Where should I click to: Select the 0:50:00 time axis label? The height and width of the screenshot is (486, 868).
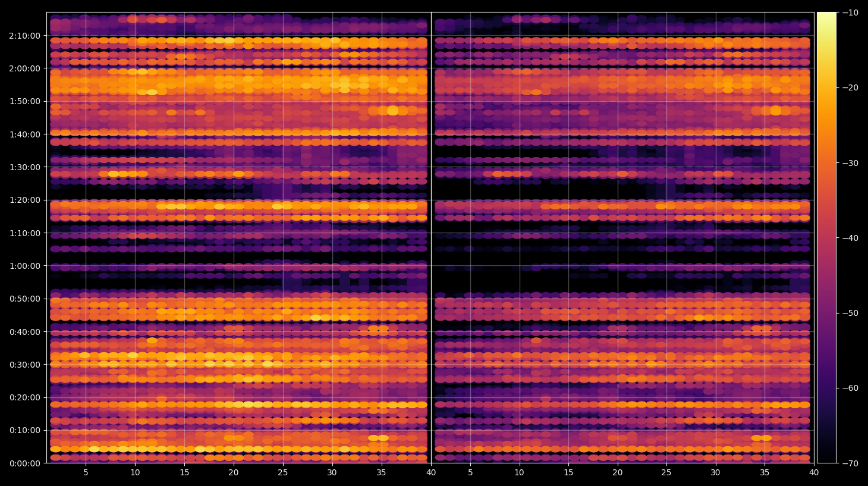point(25,299)
